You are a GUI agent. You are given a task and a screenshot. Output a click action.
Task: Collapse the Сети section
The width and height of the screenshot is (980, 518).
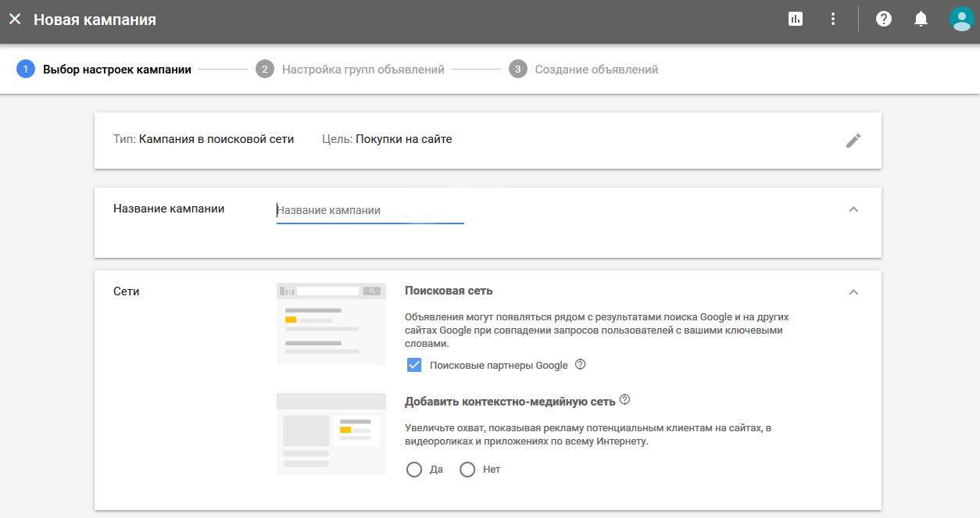[x=853, y=292]
